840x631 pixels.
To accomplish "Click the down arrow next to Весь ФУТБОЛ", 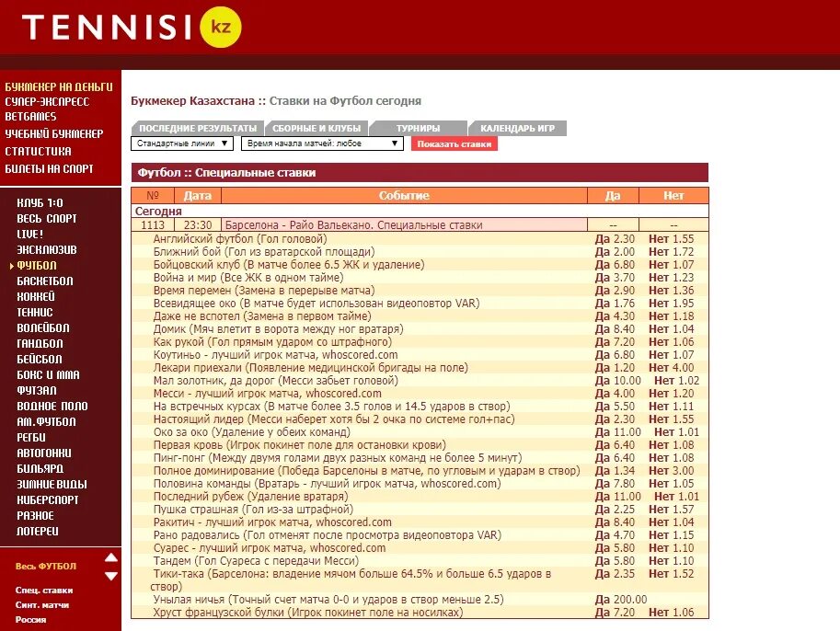I will (x=111, y=577).
